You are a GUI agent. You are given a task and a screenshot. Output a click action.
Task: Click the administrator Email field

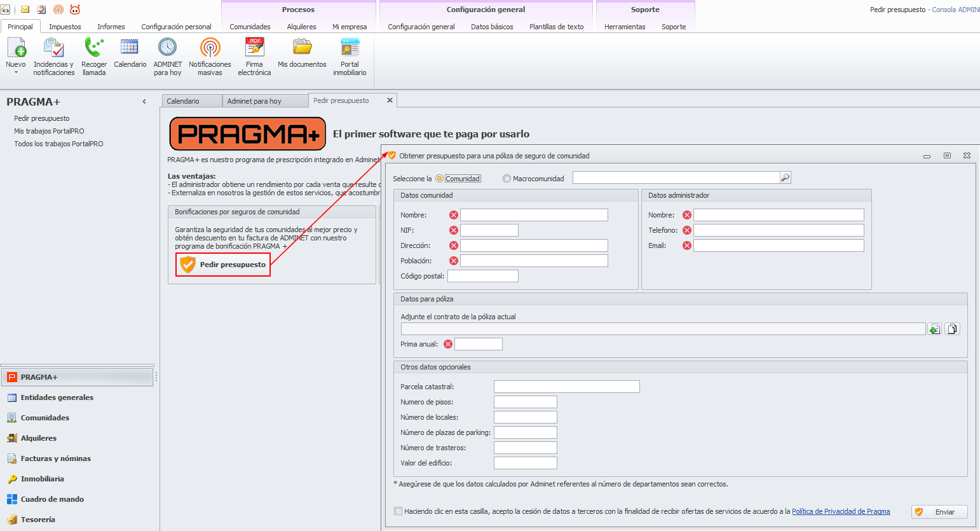click(779, 245)
